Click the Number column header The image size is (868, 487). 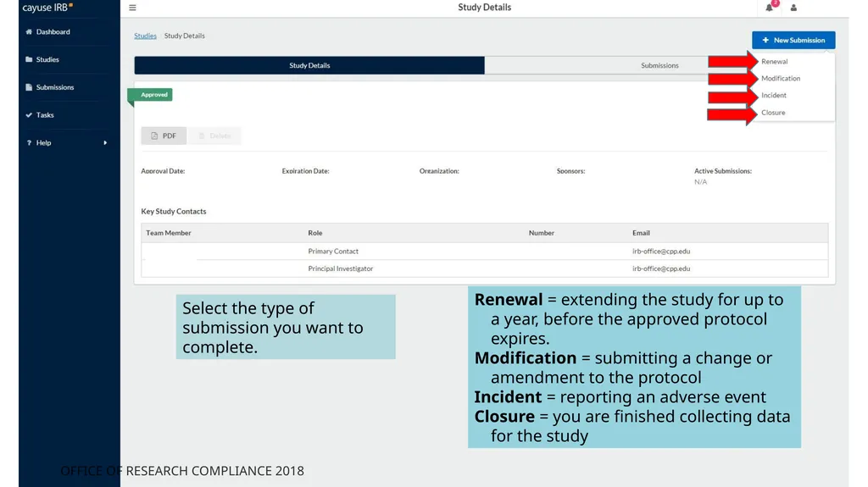542,233
